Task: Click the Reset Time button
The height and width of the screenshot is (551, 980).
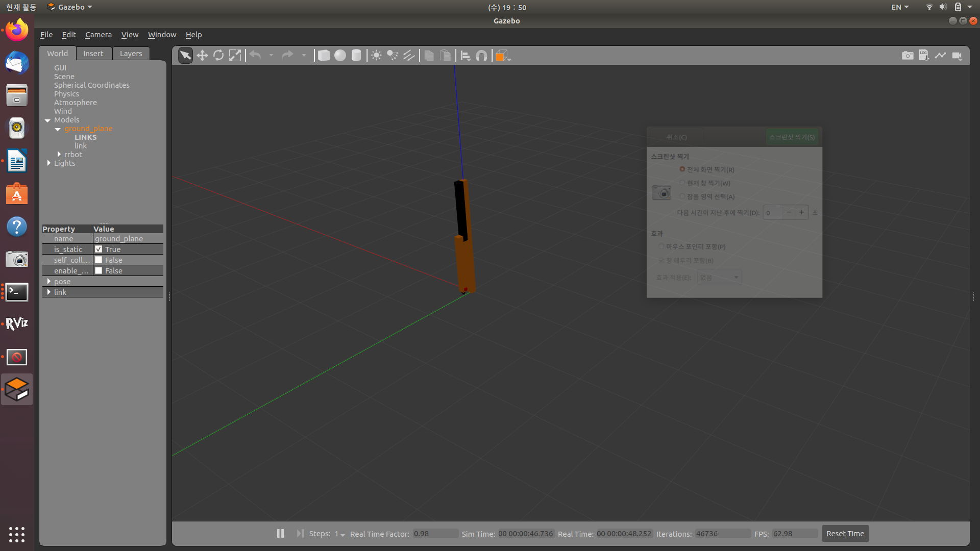Action: click(x=845, y=534)
